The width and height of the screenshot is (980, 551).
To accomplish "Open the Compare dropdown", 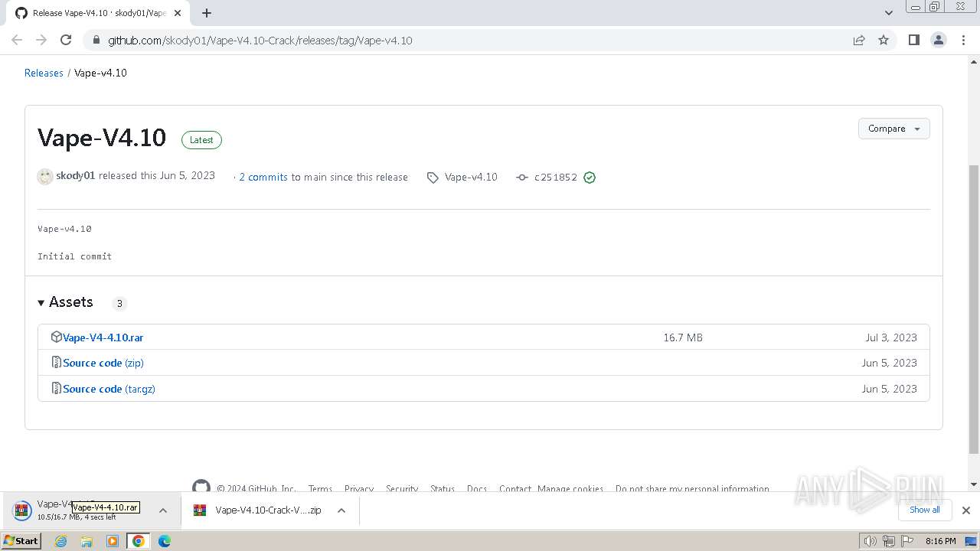I will (x=894, y=129).
